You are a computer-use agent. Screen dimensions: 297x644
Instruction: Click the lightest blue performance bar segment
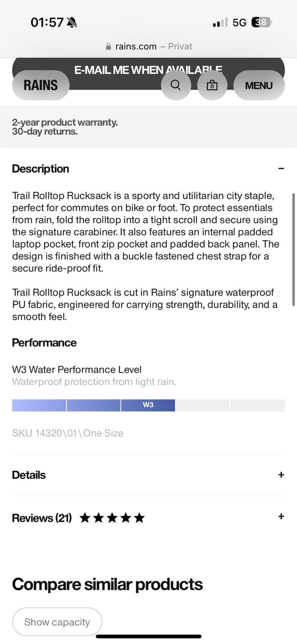click(x=39, y=405)
